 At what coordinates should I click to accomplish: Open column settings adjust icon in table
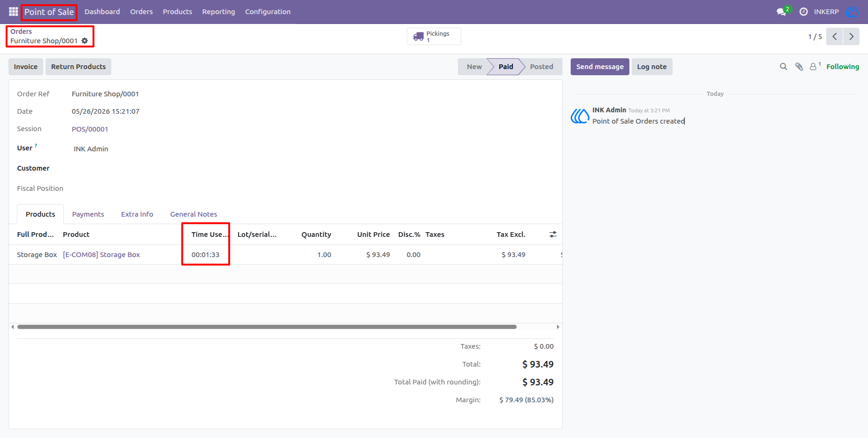tap(553, 234)
